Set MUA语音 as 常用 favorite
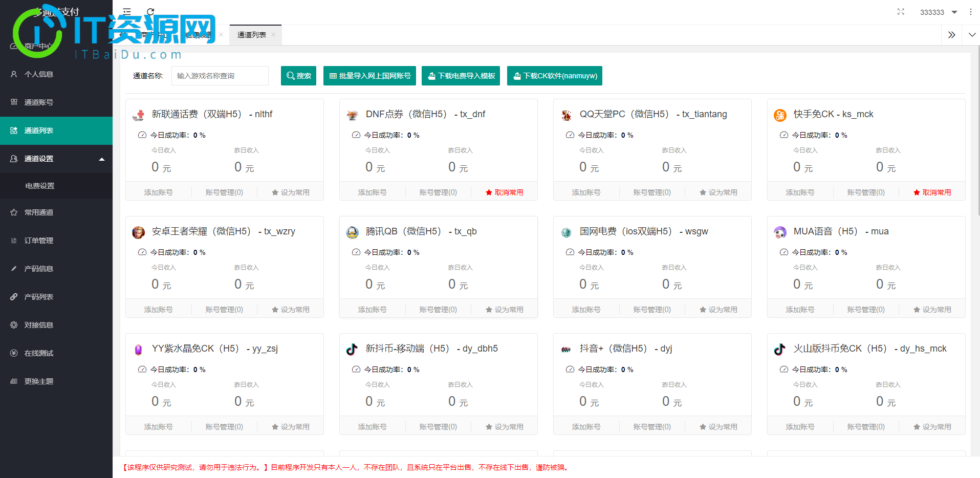This screenshot has height=478, width=980. click(932, 310)
